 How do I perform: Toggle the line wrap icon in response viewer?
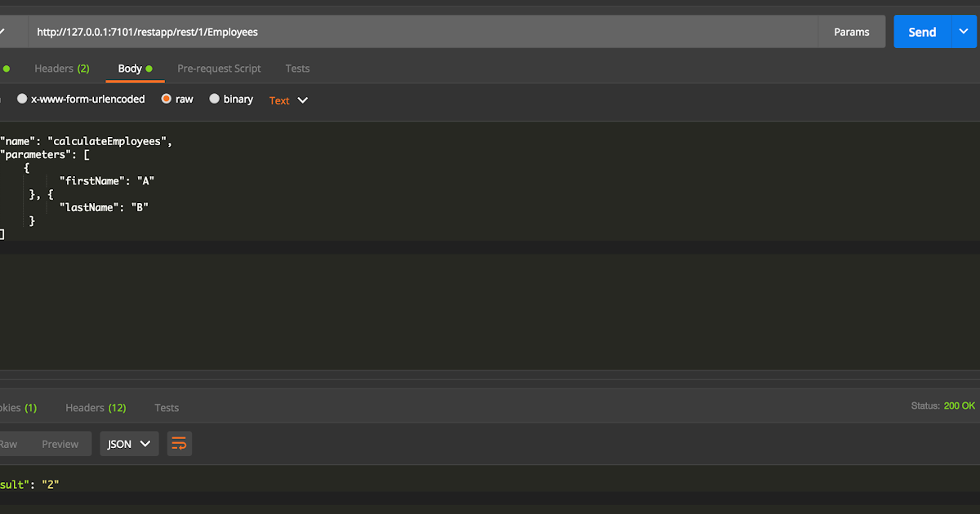coord(179,443)
